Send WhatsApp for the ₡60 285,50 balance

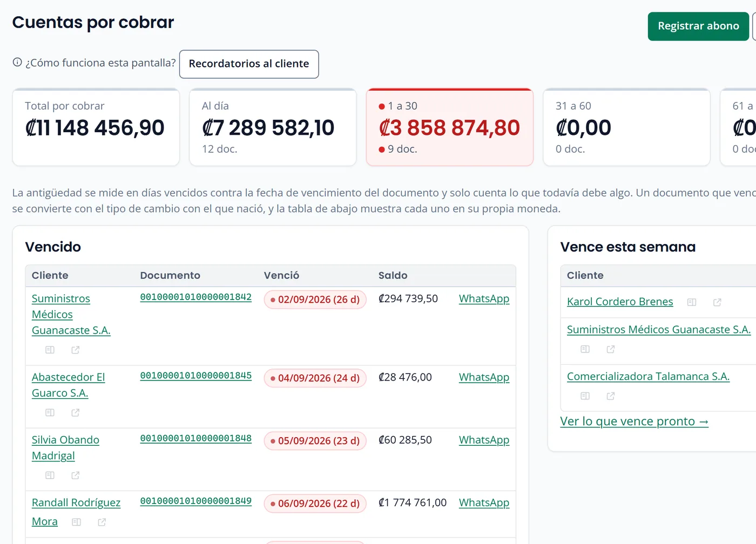tap(484, 440)
